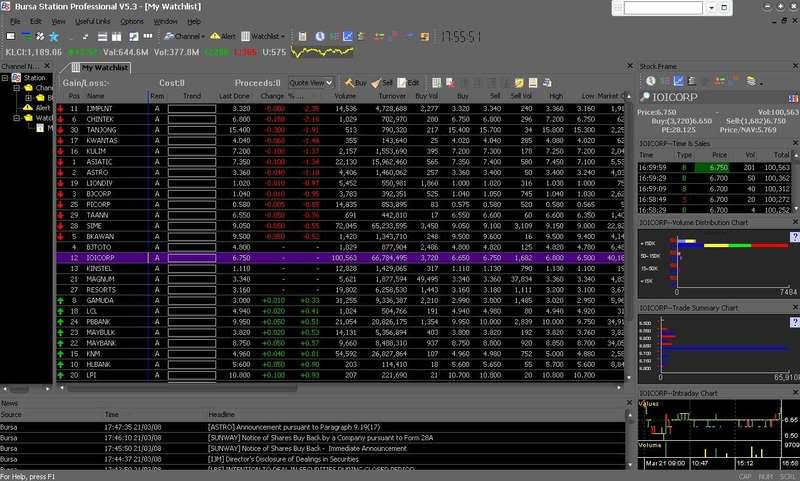800x481 pixels.
Task: Click the red delete grid icon in the watchlist toolbar
Action: 451,83
